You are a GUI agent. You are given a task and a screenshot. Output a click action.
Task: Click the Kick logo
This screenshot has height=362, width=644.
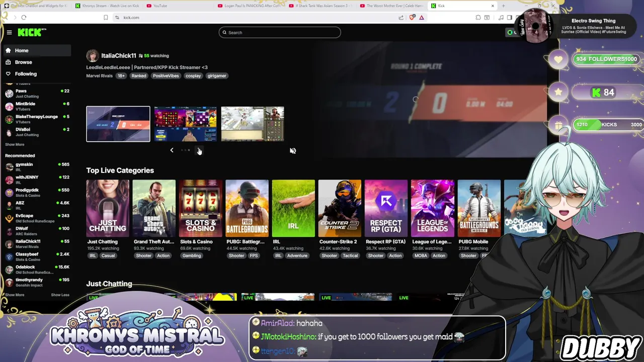pyautogui.click(x=32, y=32)
